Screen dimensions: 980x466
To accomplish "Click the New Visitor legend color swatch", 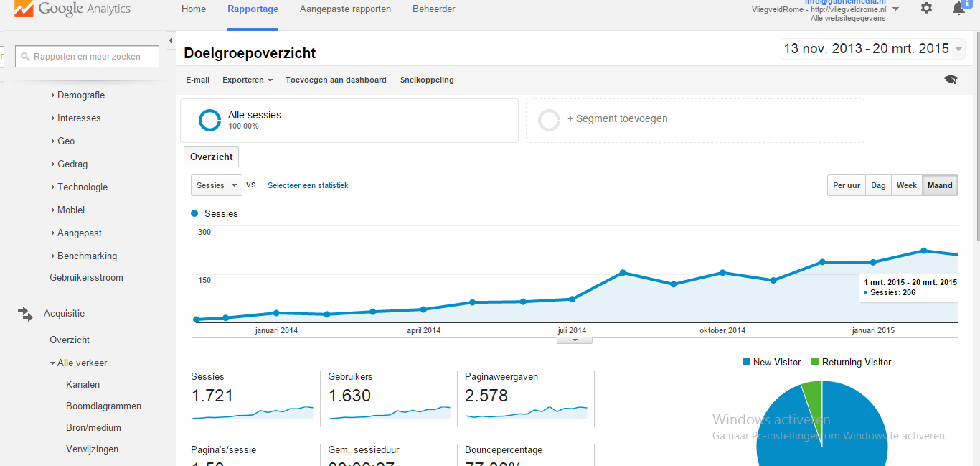I will coord(746,362).
